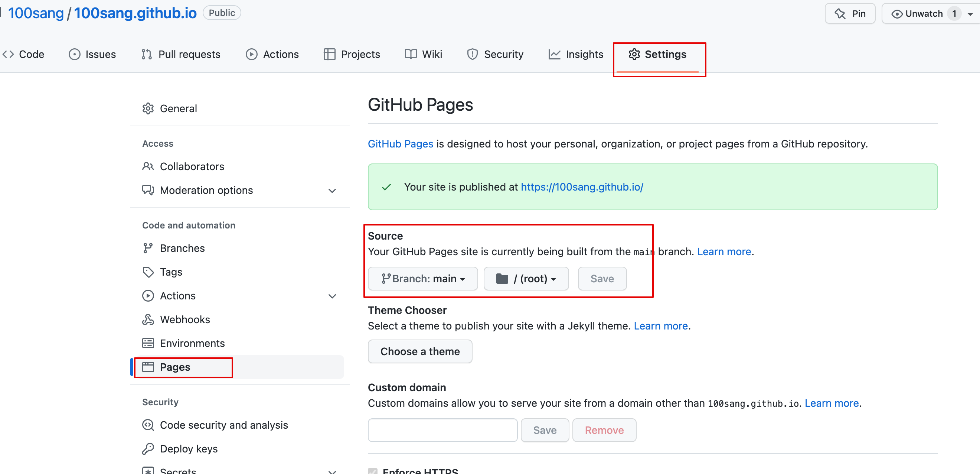Screen dimensions: 980x474
Task: Click the General gear icon in sidebar
Action: 148,108
